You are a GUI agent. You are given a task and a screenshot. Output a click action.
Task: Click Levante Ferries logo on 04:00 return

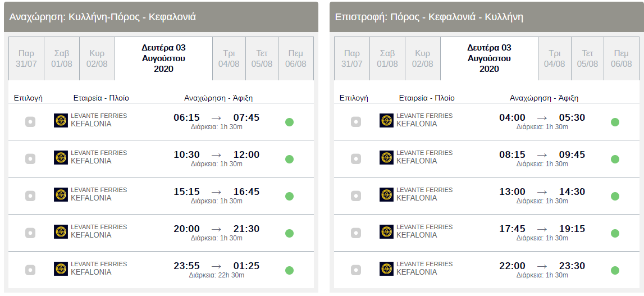pyautogui.click(x=386, y=121)
